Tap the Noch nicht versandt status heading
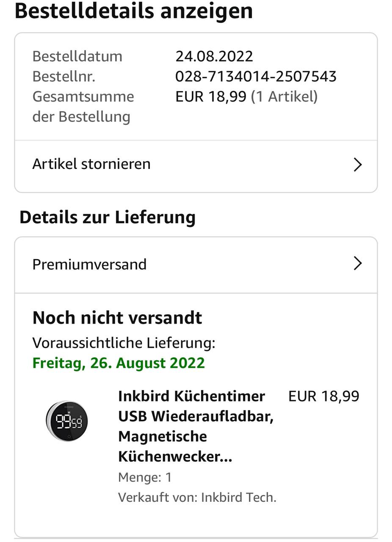The image size is (392, 542). [117, 318]
